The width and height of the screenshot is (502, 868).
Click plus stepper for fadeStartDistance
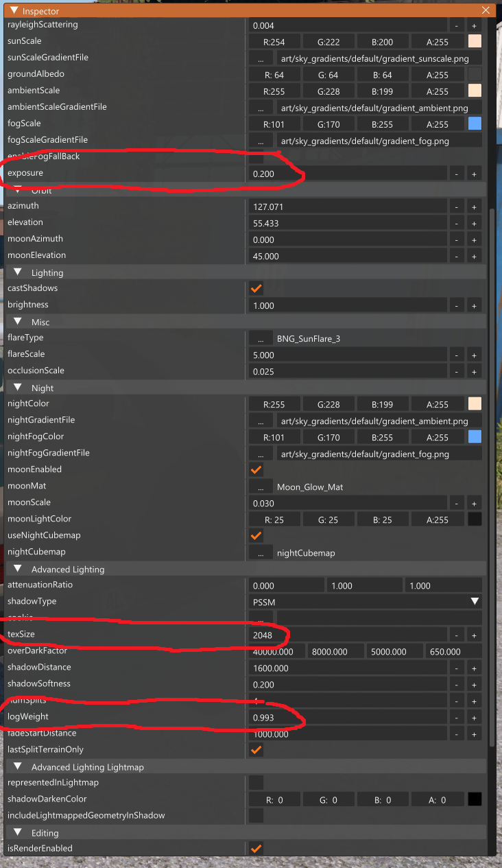click(x=474, y=734)
